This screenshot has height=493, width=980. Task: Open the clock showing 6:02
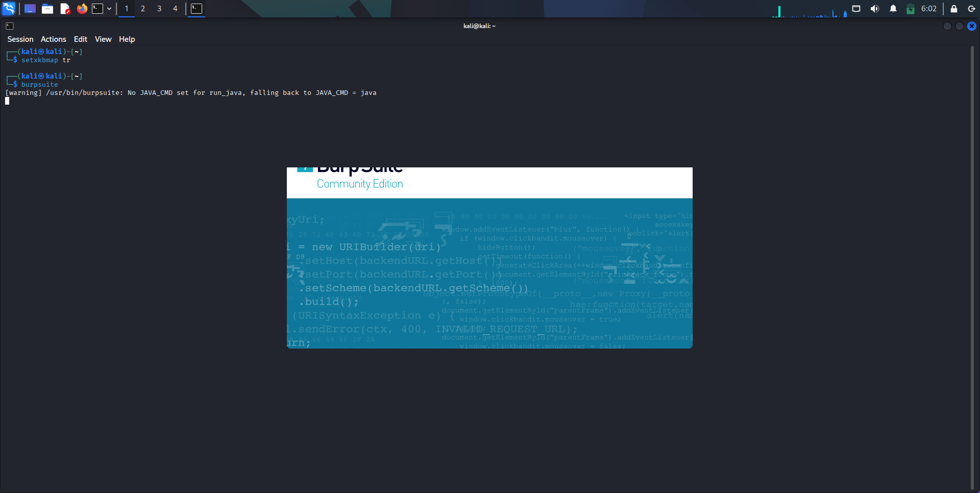point(929,9)
